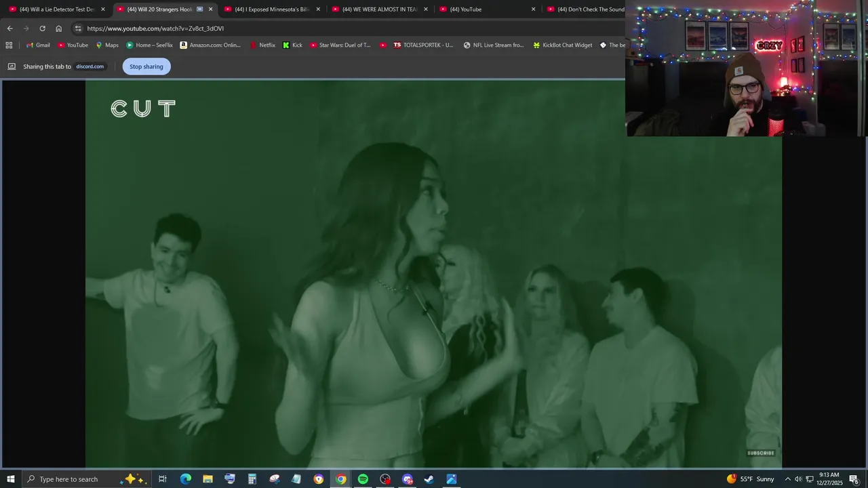Open the Kick bookmark
The height and width of the screenshot is (488, 868).
pos(292,45)
